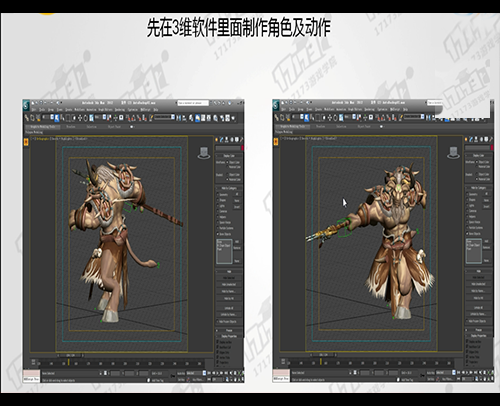This screenshot has width=500, height=406.
Task: Click ViewCube in the left window viewport
Action: [x=204, y=153]
